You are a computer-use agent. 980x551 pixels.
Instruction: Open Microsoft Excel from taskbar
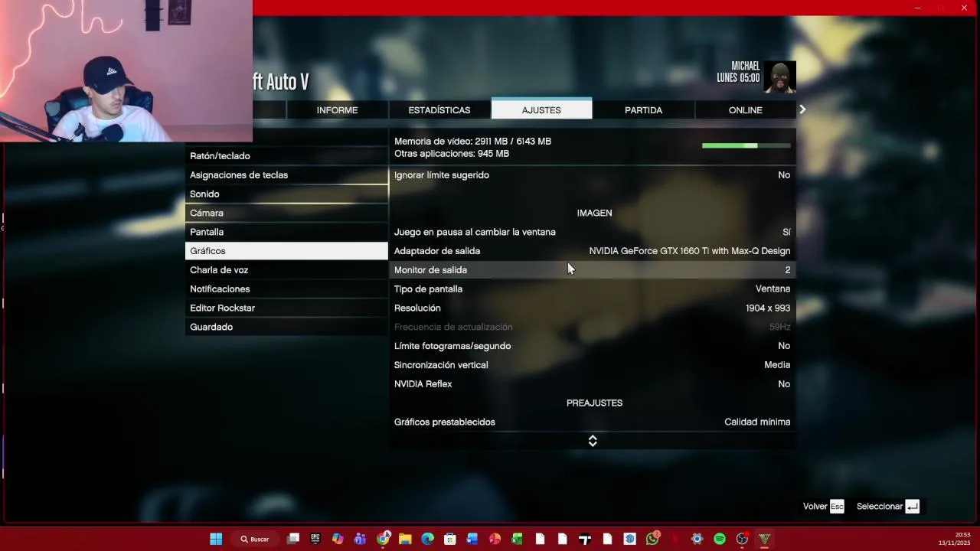coord(518,539)
